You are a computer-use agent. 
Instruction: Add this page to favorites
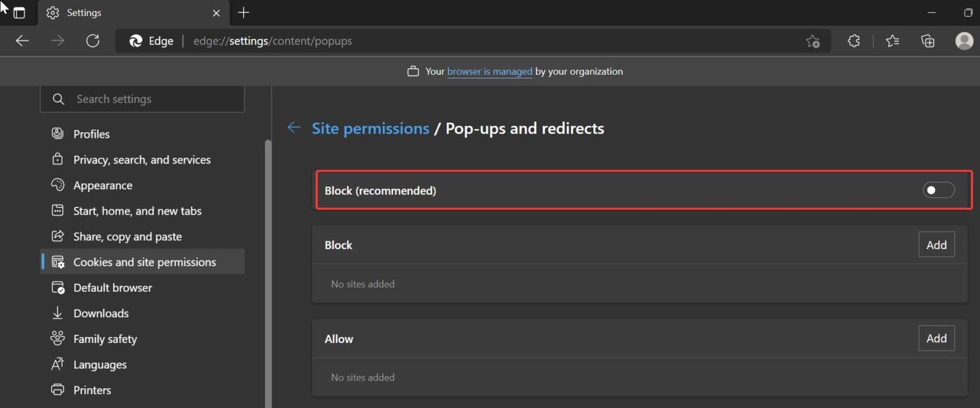click(813, 40)
